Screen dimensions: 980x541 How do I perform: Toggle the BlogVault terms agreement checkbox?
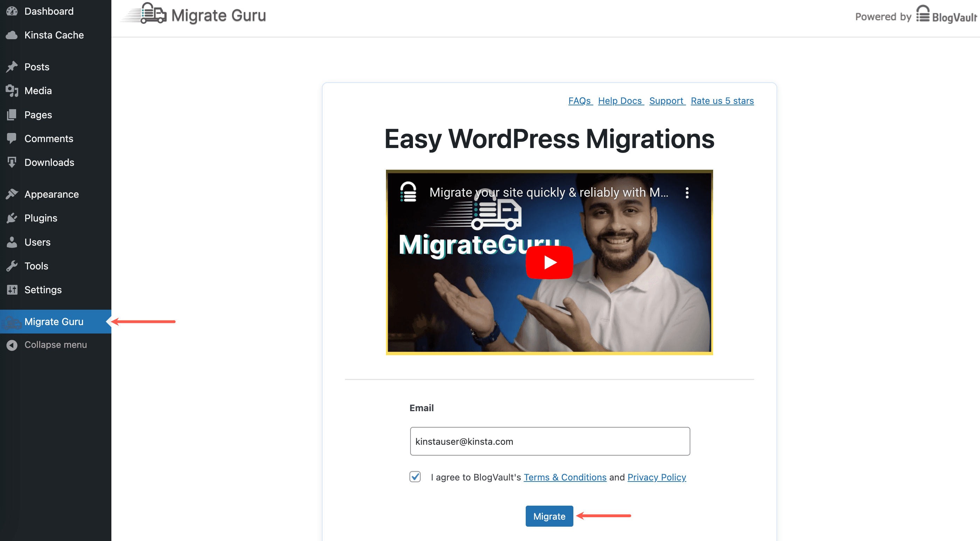pyautogui.click(x=415, y=477)
